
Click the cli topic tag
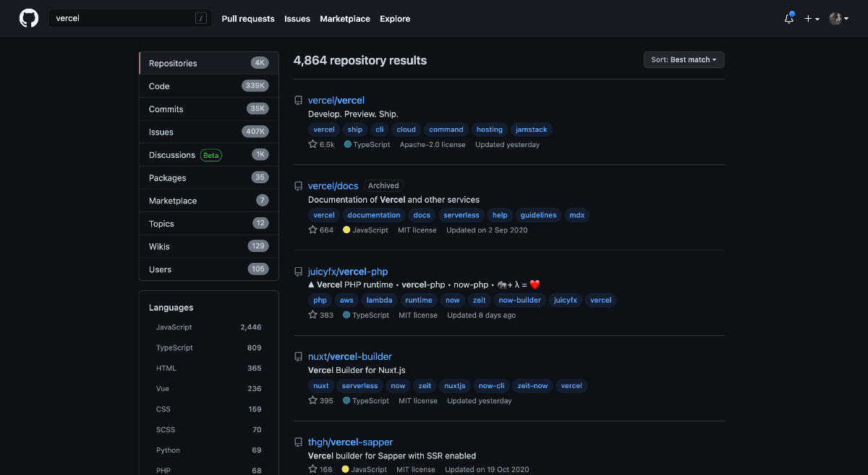tap(380, 130)
